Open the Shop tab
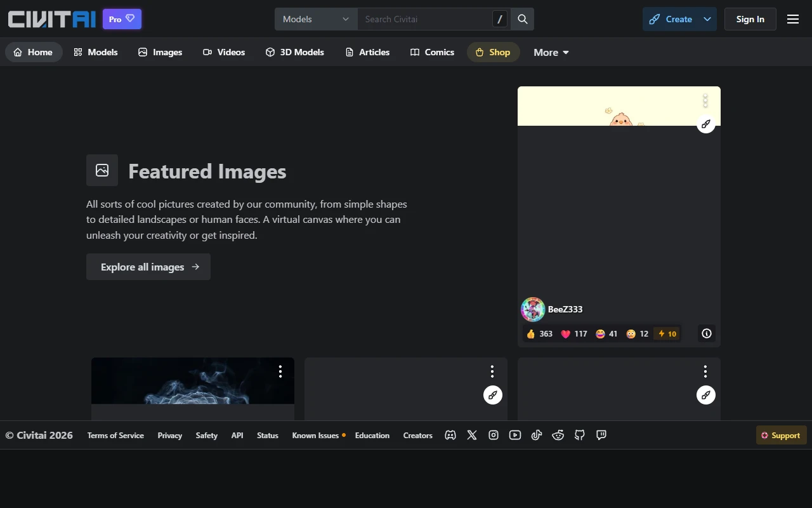812x508 pixels. coord(494,52)
